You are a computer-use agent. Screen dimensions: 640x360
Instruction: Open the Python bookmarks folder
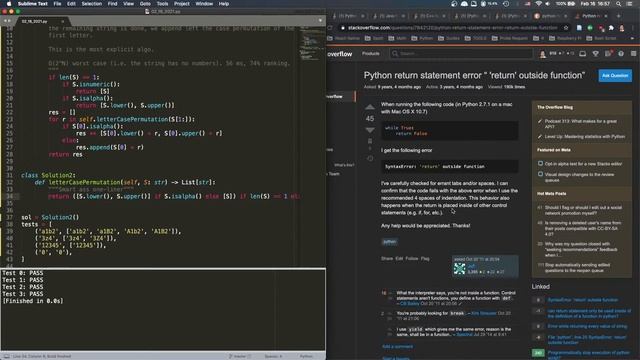click(x=422, y=38)
